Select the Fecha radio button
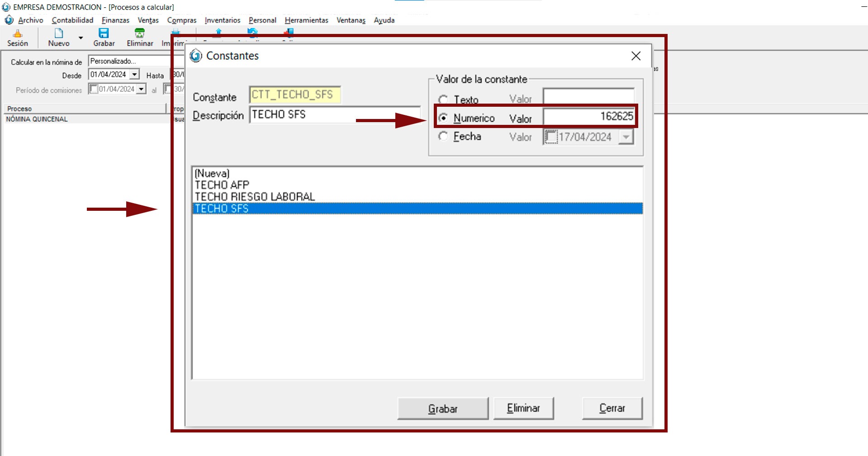The height and width of the screenshot is (456, 868). click(443, 137)
